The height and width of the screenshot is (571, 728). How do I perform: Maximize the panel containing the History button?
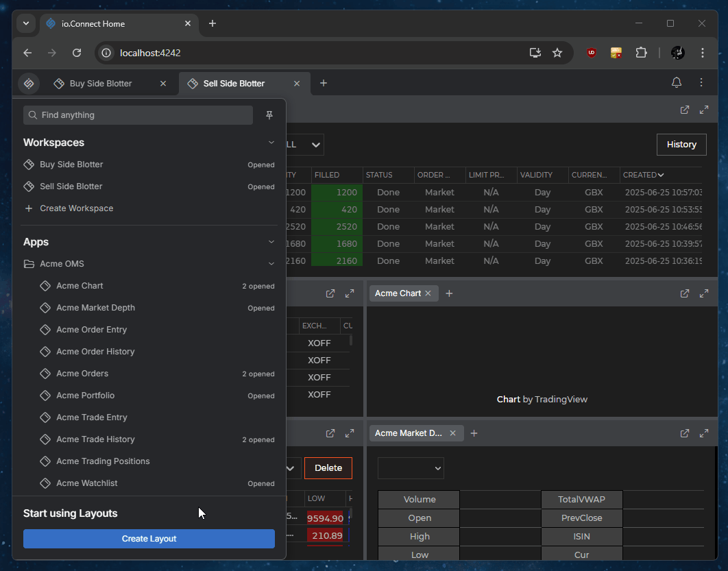[704, 110]
